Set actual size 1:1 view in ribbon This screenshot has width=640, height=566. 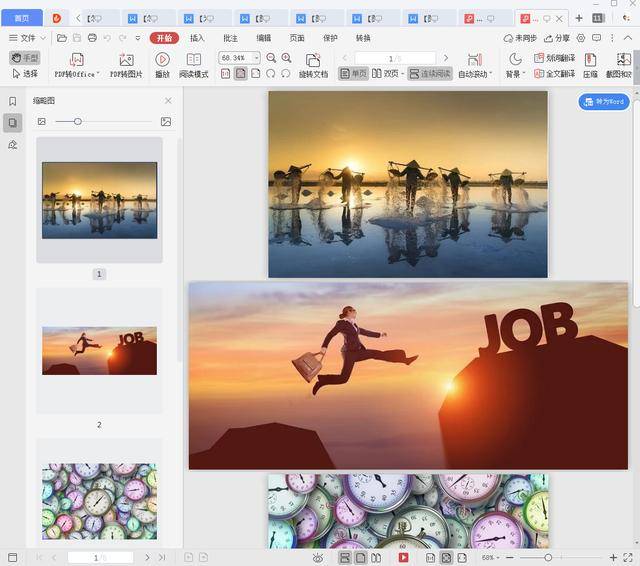click(225, 74)
